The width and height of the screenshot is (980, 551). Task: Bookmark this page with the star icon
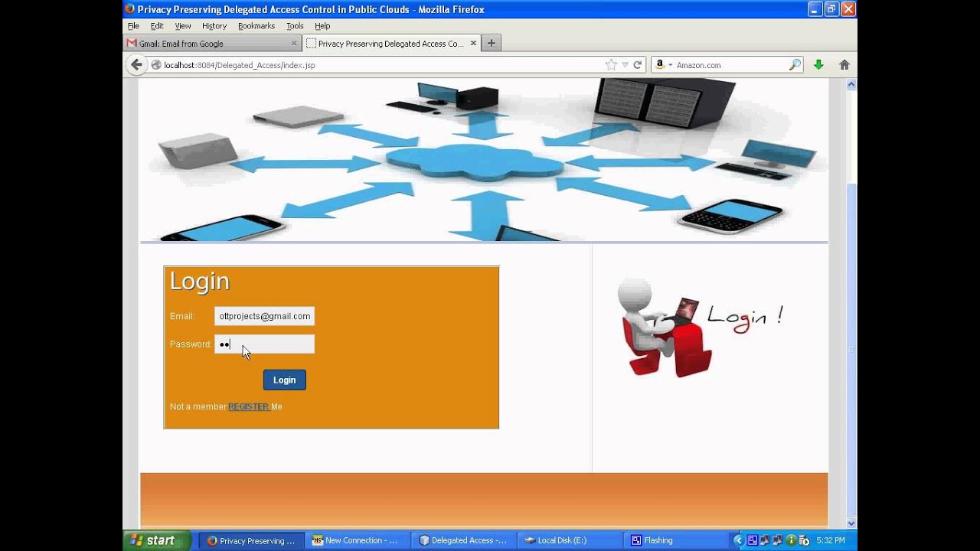[611, 65]
